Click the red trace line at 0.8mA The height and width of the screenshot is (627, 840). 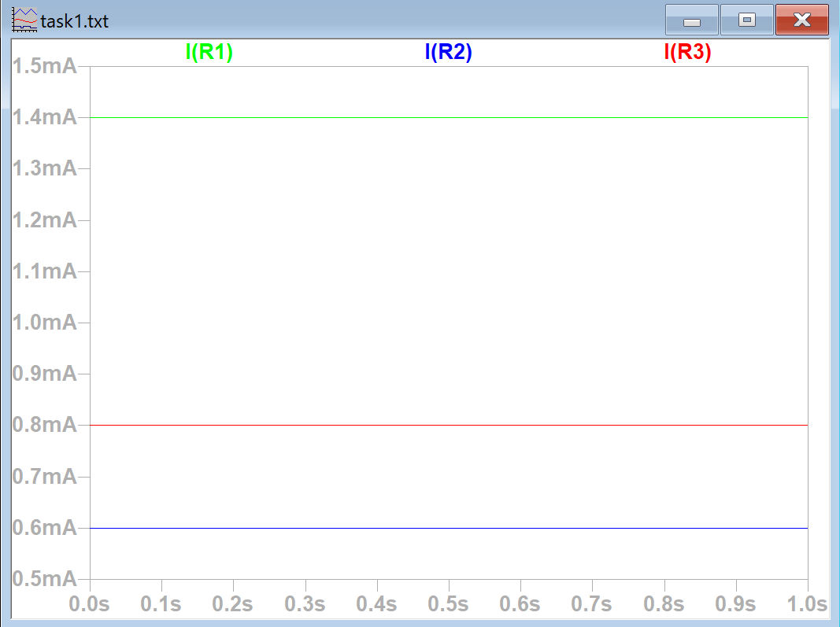[x=449, y=425]
